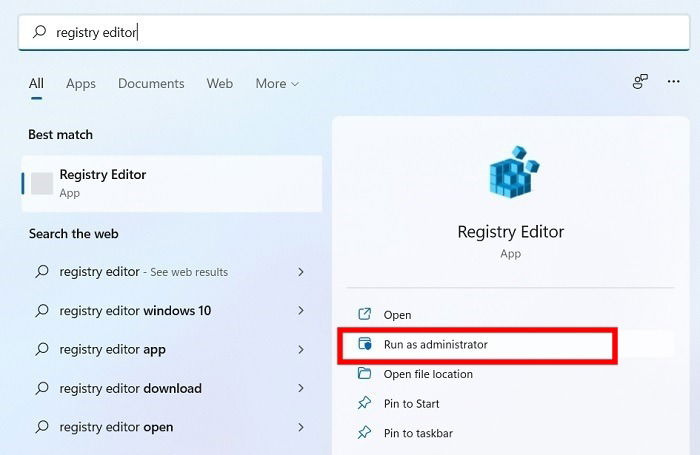Choose Pin to taskbar

[510, 433]
